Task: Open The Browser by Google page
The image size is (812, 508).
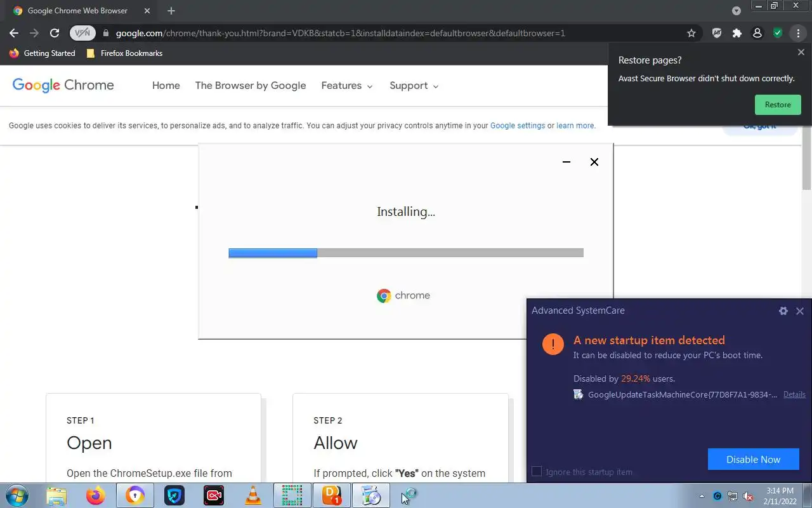Action: tap(251, 86)
